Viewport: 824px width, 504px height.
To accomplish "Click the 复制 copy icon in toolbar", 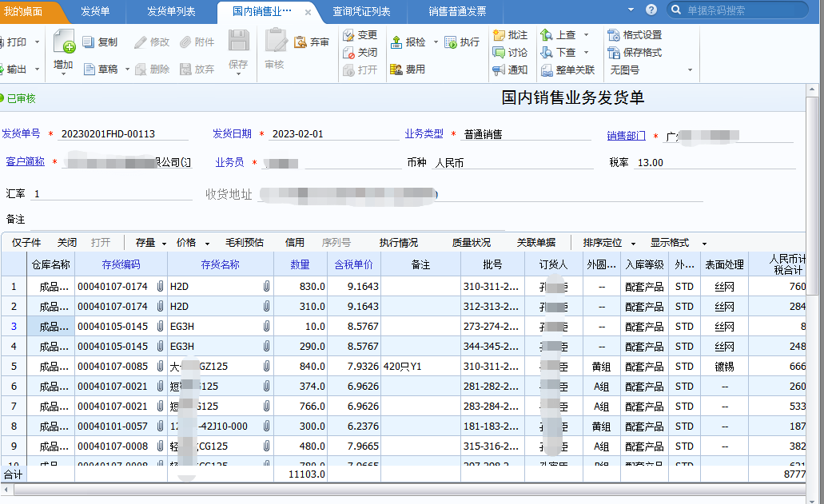I will tap(90, 42).
